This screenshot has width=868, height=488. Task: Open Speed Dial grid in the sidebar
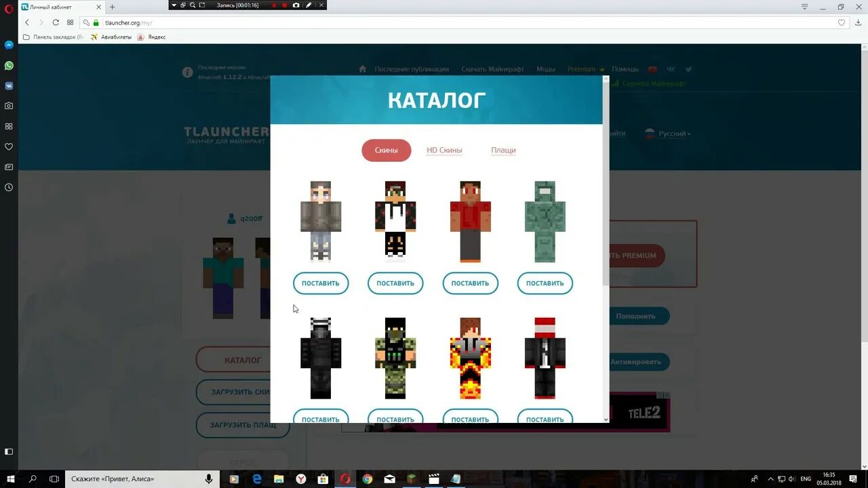pyautogui.click(x=9, y=126)
